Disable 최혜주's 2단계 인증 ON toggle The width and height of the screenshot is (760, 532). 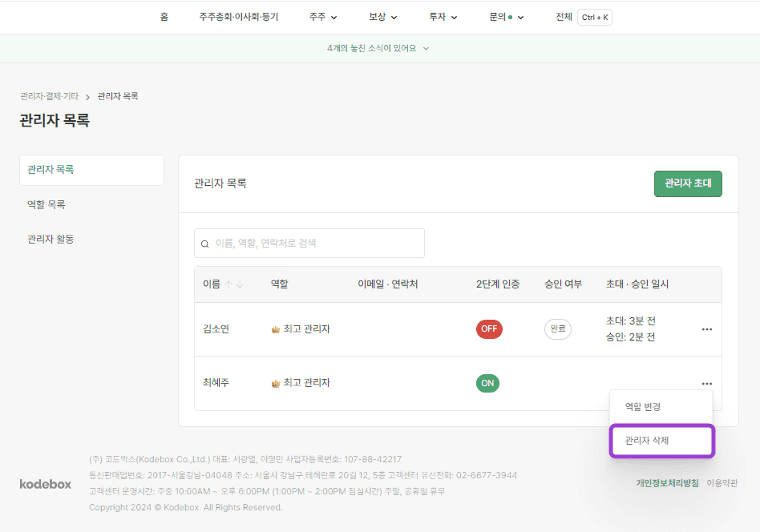coord(487,383)
